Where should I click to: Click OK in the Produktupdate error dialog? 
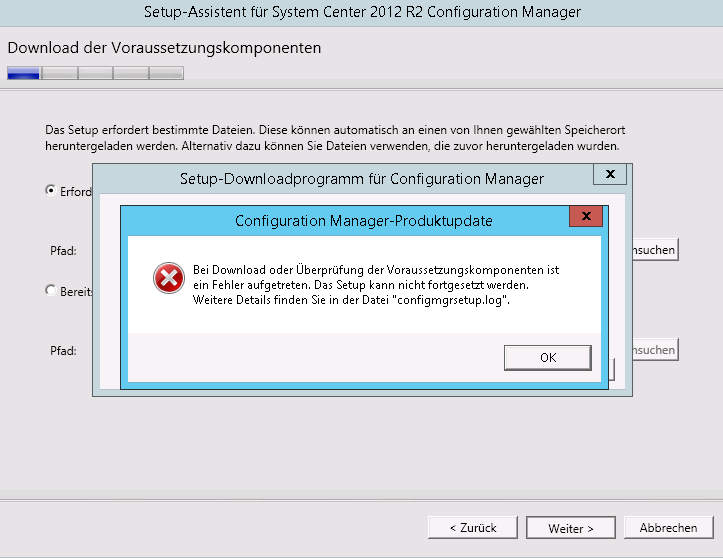pyautogui.click(x=548, y=357)
